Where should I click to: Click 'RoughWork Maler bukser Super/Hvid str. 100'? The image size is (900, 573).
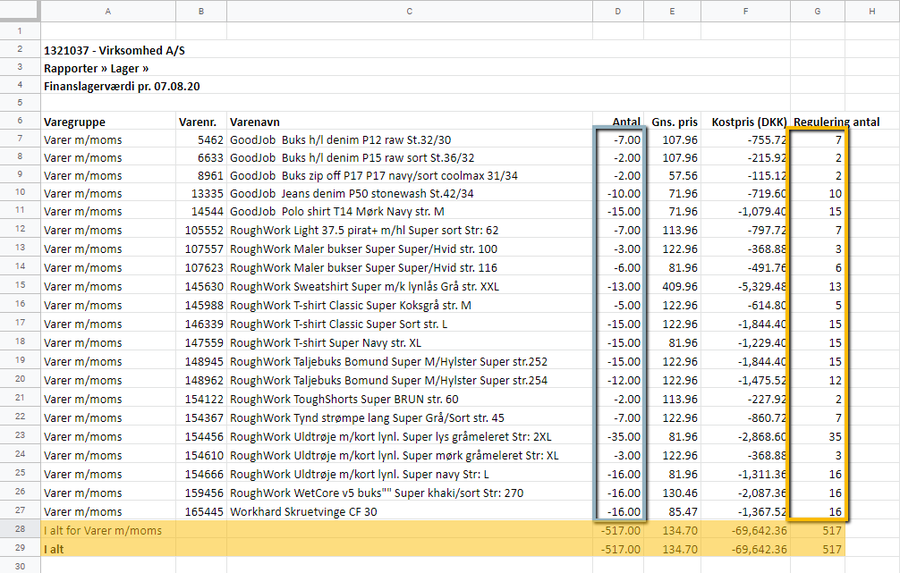(363, 249)
